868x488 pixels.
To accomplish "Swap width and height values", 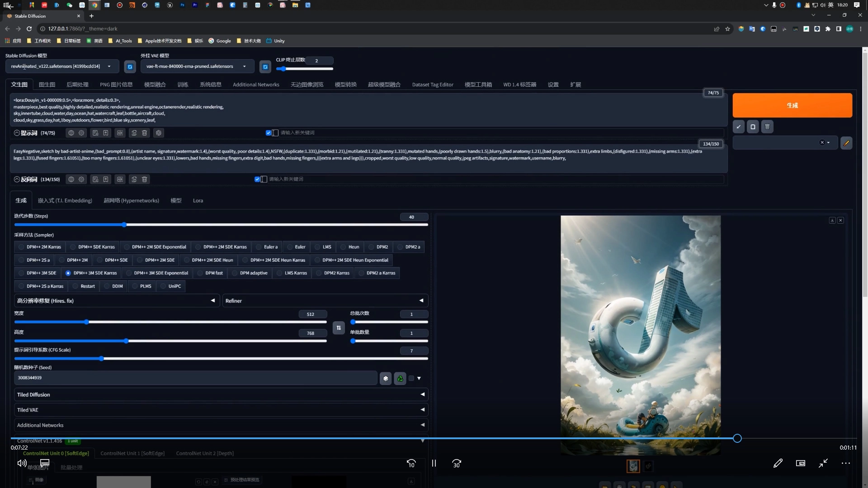I will tap(339, 328).
